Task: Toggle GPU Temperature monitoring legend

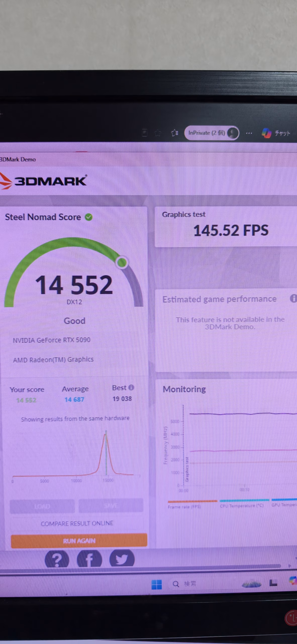Action: tap(284, 503)
